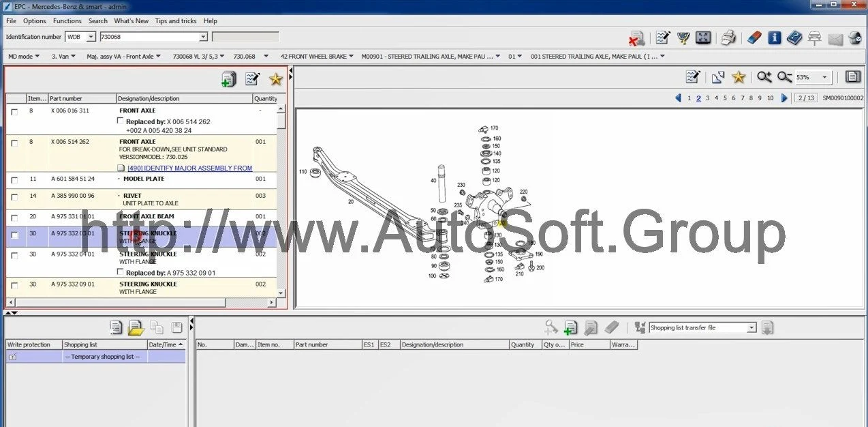This screenshot has height=427, width=868.
Task: Click the zoom in magnifier icon
Action: pos(764,77)
